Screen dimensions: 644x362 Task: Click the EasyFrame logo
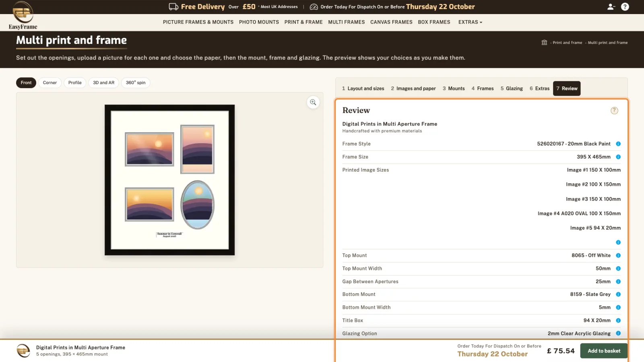23,16
